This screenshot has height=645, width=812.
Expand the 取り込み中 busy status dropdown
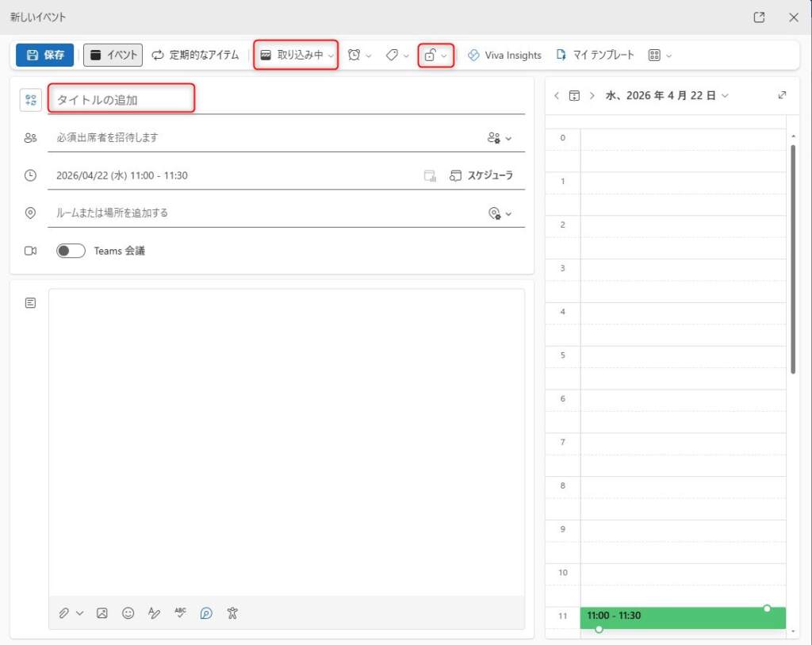point(297,55)
